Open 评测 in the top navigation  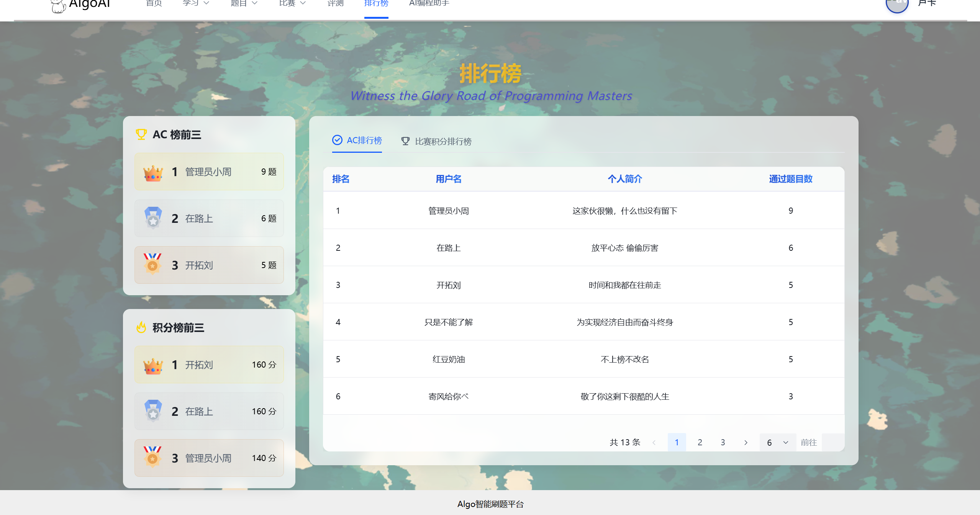[335, 3]
